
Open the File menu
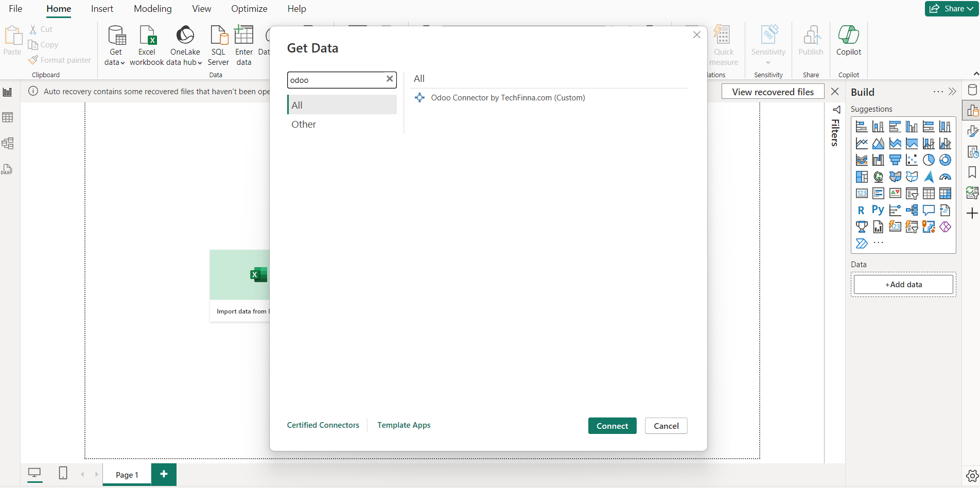point(15,9)
